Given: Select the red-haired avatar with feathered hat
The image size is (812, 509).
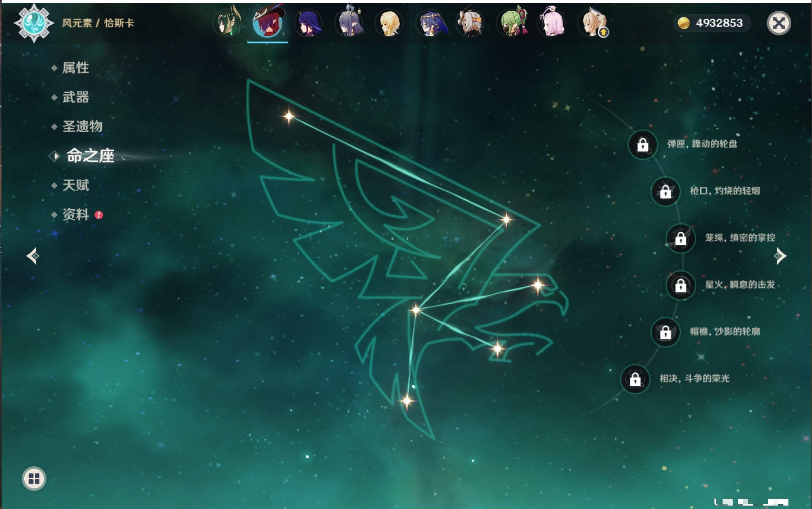Looking at the screenshot, I should tap(268, 23).
